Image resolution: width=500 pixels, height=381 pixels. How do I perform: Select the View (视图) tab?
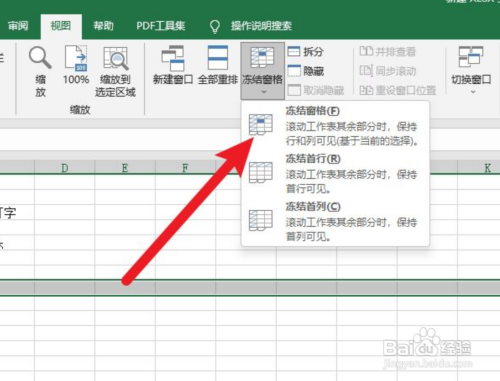coord(61,26)
